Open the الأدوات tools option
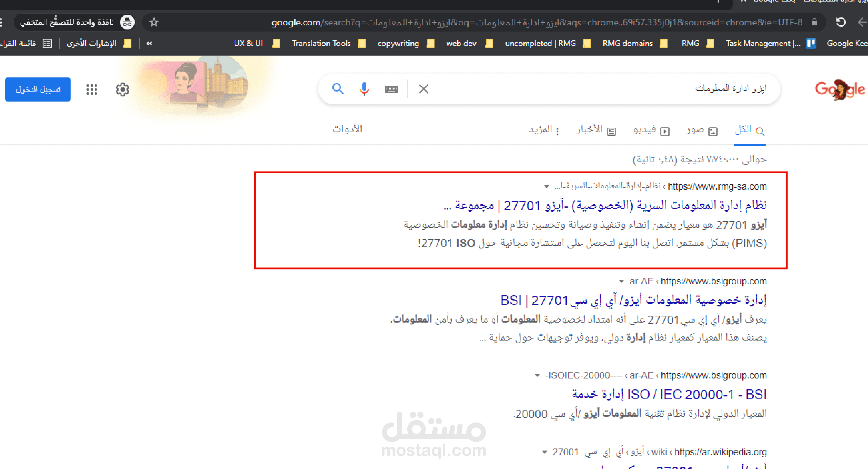The image size is (868, 469). click(x=348, y=129)
